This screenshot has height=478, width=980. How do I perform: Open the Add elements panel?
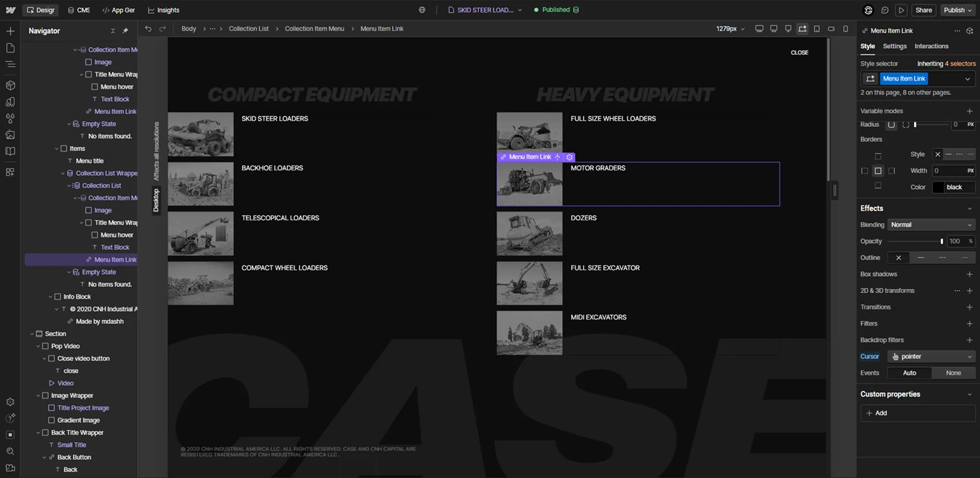[x=10, y=31]
